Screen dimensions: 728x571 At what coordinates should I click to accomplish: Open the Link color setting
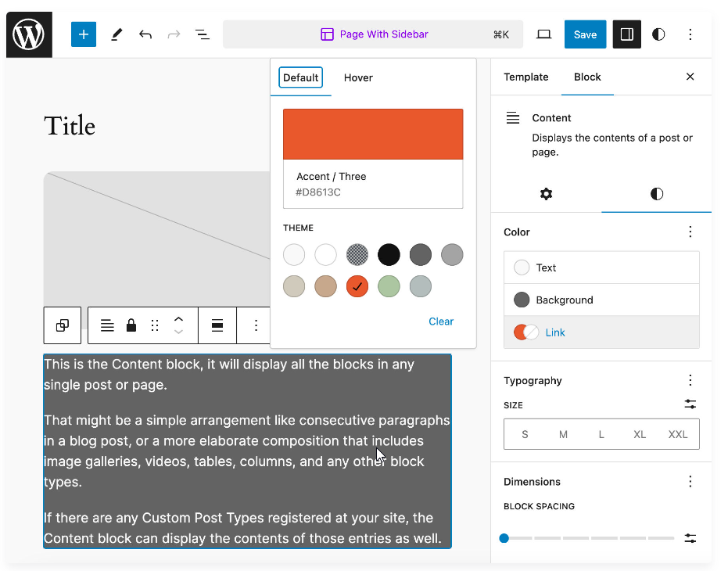tap(601, 332)
